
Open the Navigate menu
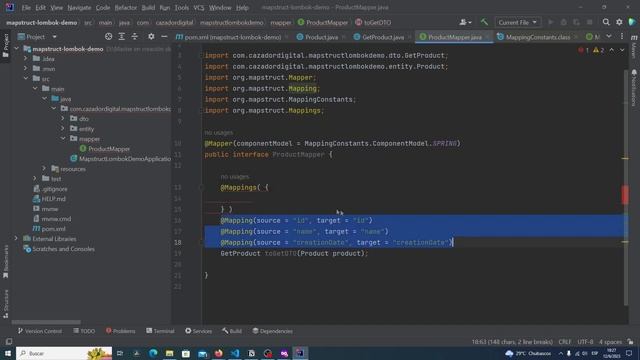[x=79, y=7]
